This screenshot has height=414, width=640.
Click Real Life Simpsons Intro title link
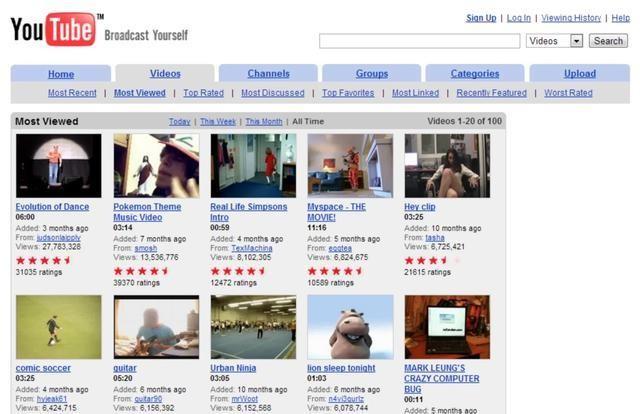249,212
